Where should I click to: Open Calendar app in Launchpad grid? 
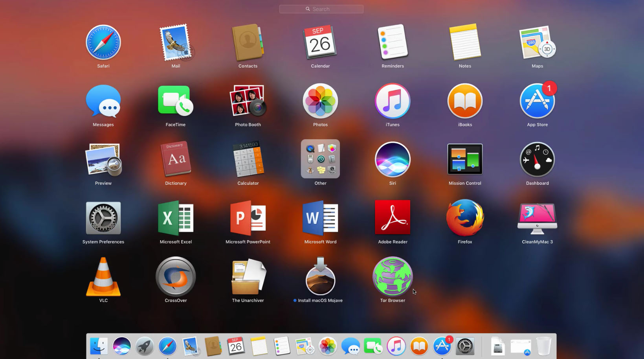click(320, 42)
